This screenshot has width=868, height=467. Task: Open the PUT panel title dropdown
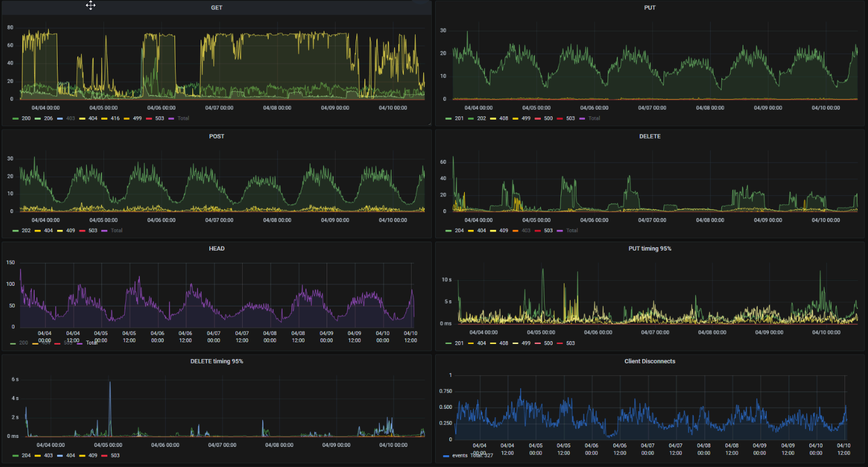click(649, 8)
